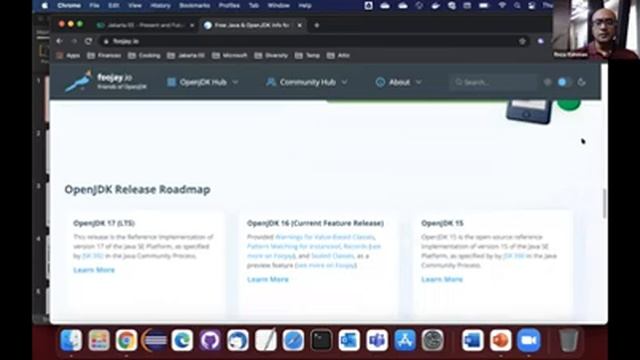Open Learn More under OpenJDK 17 (LTS)
Image resolution: width=640 pixels, height=360 pixels.
(94, 270)
